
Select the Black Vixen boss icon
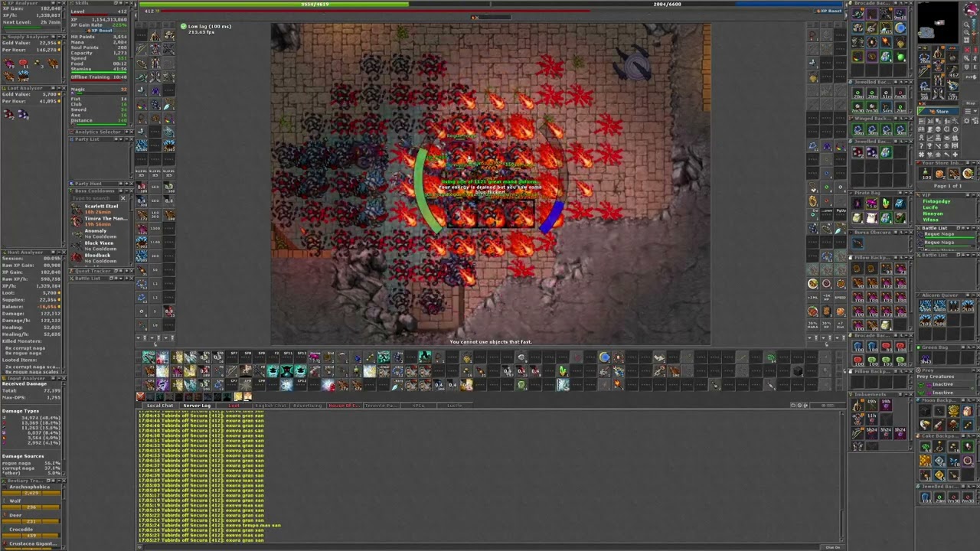click(x=76, y=245)
